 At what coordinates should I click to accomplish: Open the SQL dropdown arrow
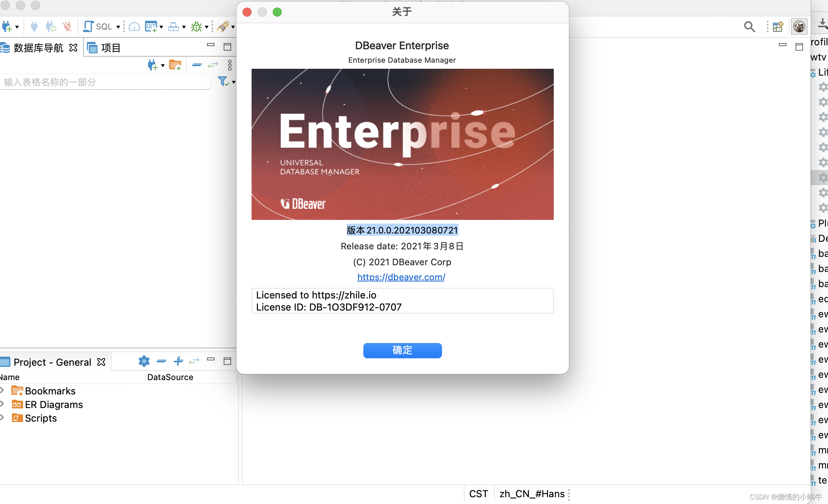(x=118, y=27)
